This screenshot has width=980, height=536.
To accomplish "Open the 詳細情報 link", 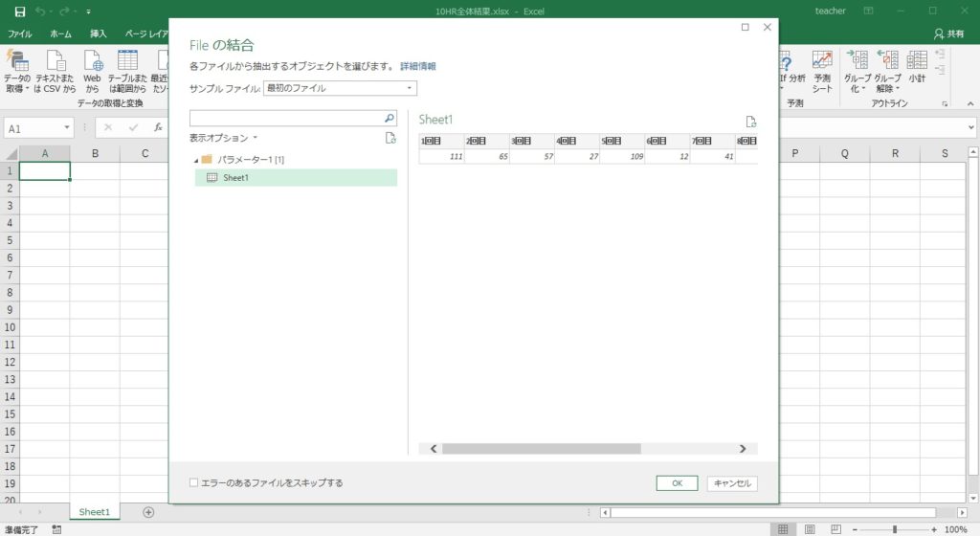I will tap(417, 66).
